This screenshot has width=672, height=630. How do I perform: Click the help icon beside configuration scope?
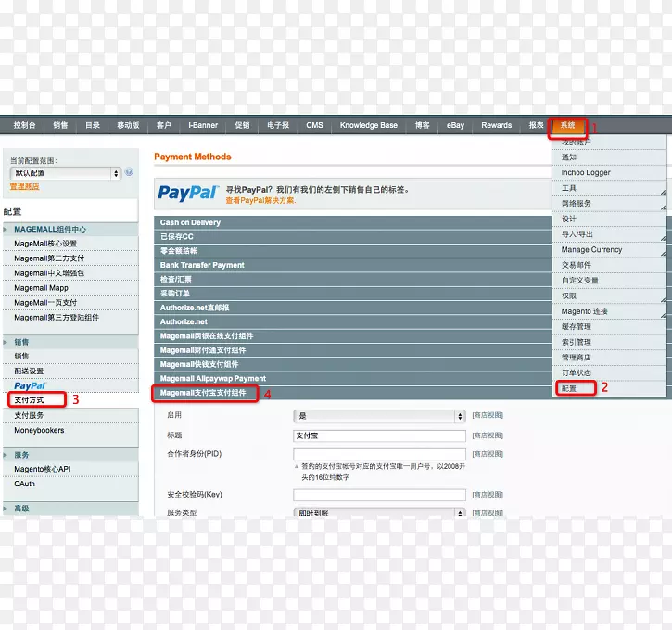click(130, 172)
